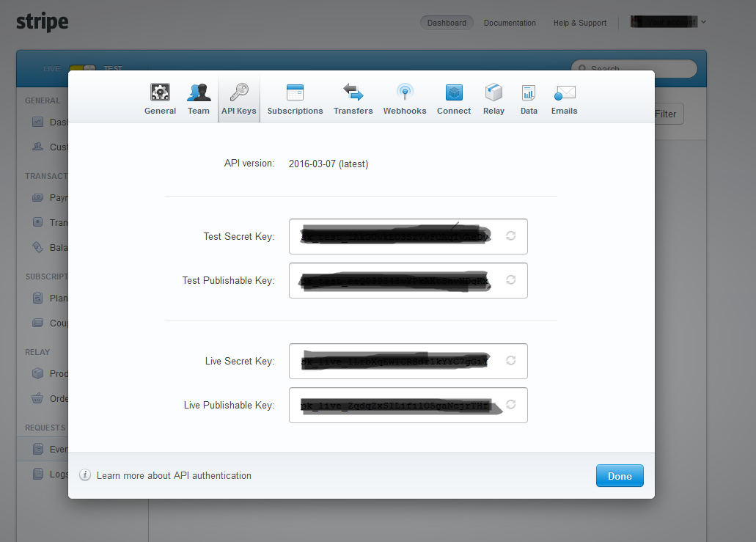Roll the Test Secret Key refresh icon
Image resolution: width=756 pixels, height=542 pixels.
(x=510, y=236)
